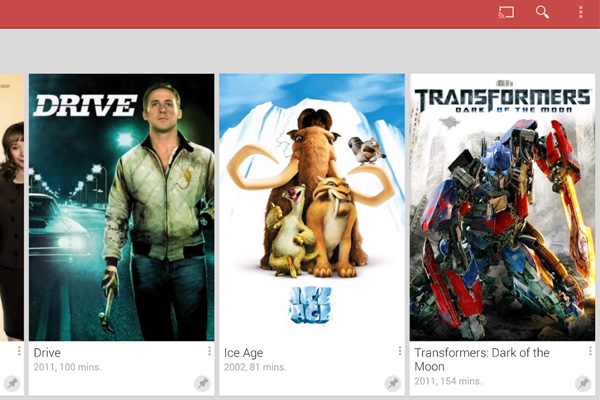This screenshot has height=400, width=600.
Task: Open the Transformers card three-dot menu
Action: click(590, 351)
